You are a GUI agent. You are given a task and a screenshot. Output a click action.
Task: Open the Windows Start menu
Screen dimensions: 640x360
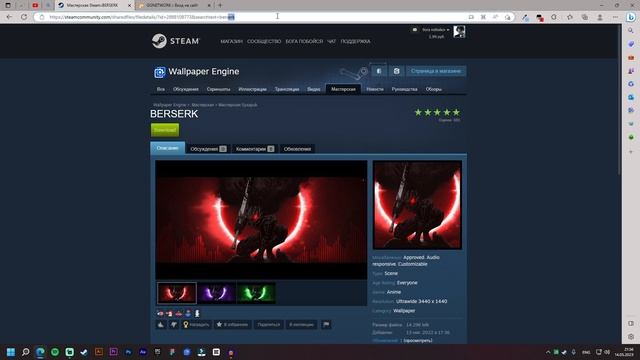coord(11,352)
